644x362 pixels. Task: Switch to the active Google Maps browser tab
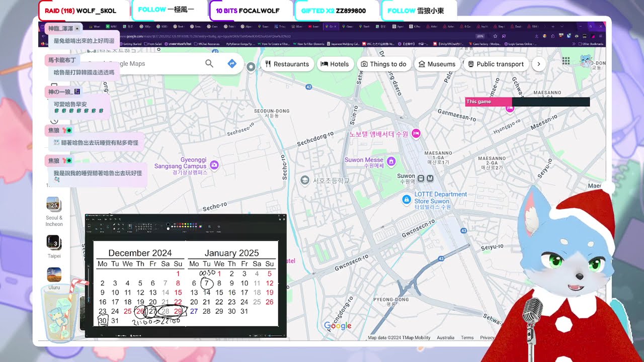(331, 27)
